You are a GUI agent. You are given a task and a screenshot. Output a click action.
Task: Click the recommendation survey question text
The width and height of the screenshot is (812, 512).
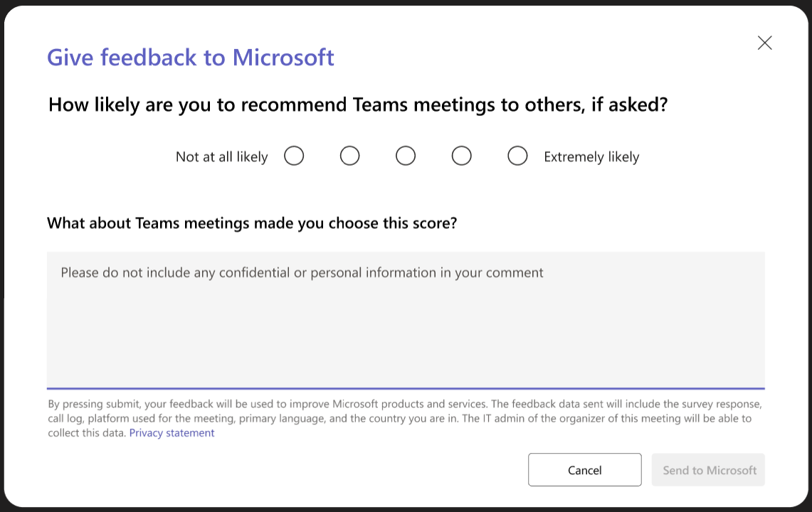(358, 105)
